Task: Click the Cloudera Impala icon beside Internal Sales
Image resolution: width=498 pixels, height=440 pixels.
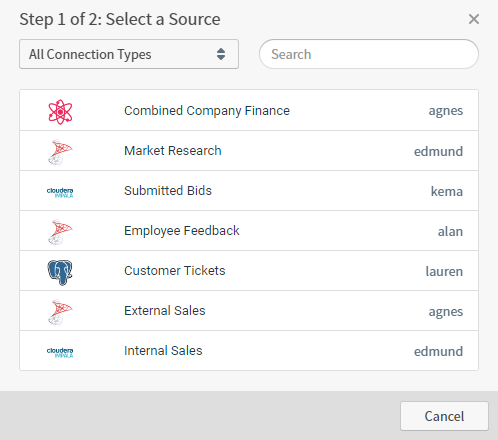Action: [60, 352]
